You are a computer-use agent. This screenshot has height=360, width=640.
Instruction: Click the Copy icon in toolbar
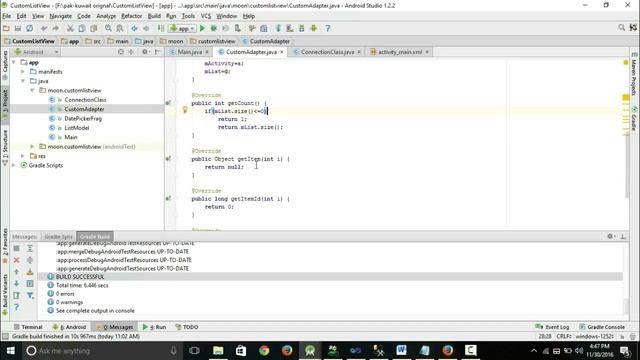click(82, 28)
